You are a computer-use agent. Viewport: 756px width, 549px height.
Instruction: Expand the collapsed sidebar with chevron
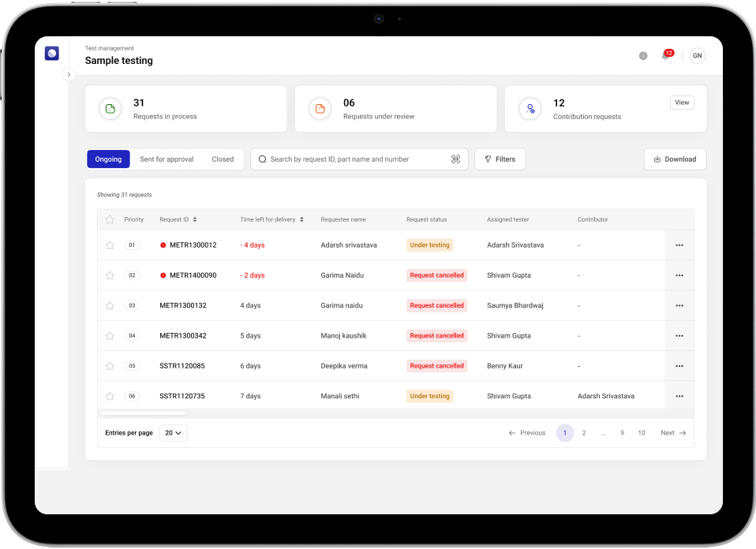coord(69,74)
